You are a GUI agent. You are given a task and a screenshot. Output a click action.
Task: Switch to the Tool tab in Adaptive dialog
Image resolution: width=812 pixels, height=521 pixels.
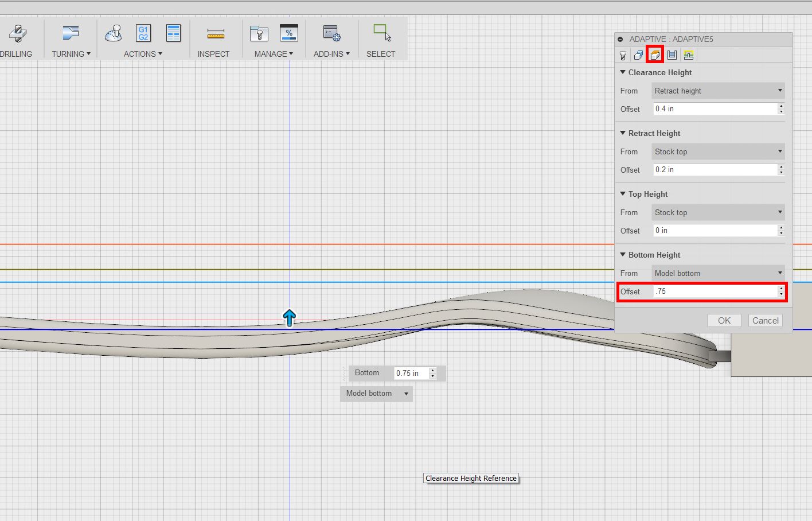(x=623, y=55)
